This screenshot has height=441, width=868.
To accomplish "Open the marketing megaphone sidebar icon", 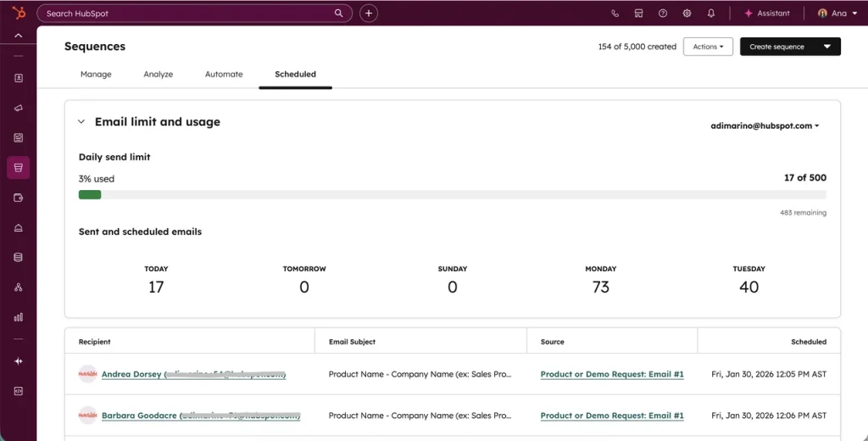I will pyautogui.click(x=19, y=108).
